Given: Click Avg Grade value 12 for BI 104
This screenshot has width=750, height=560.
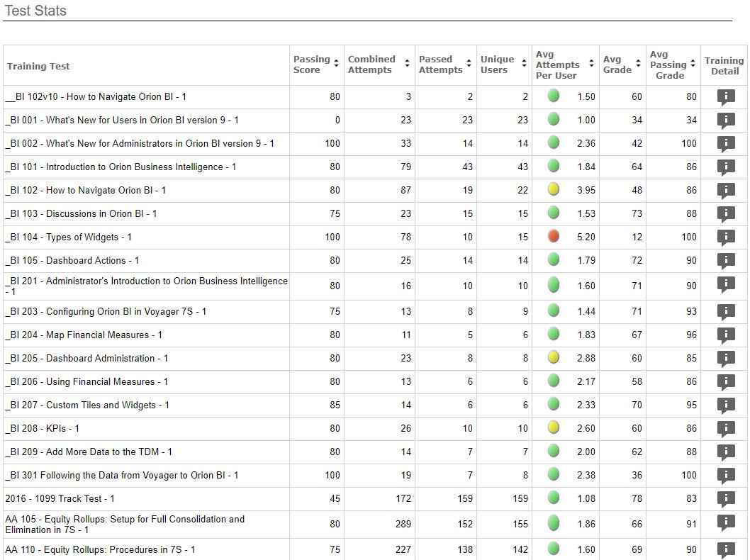Looking at the screenshot, I should (x=637, y=237).
